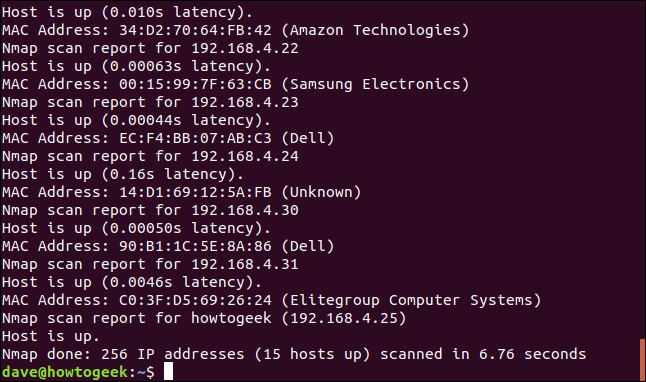Image resolution: width=646 pixels, height=382 pixels.
Task: Click the 6.76 seconds scan time
Action: 532,354
